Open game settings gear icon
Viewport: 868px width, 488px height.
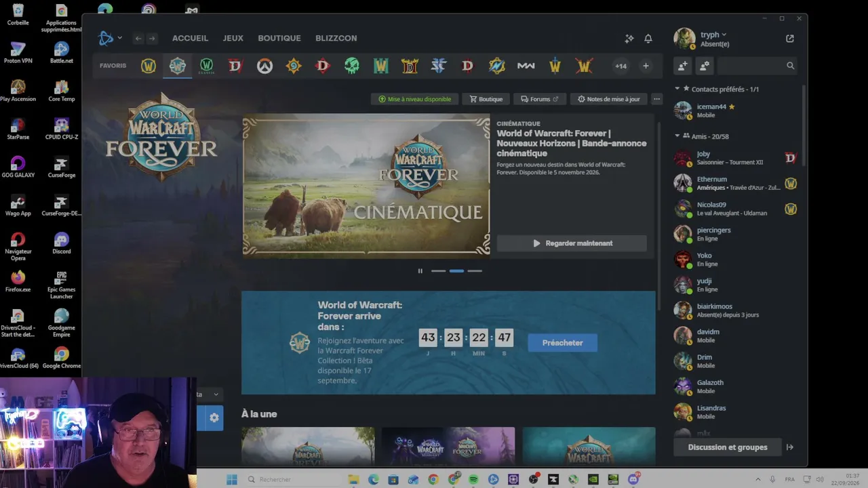[x=214, y=418]
